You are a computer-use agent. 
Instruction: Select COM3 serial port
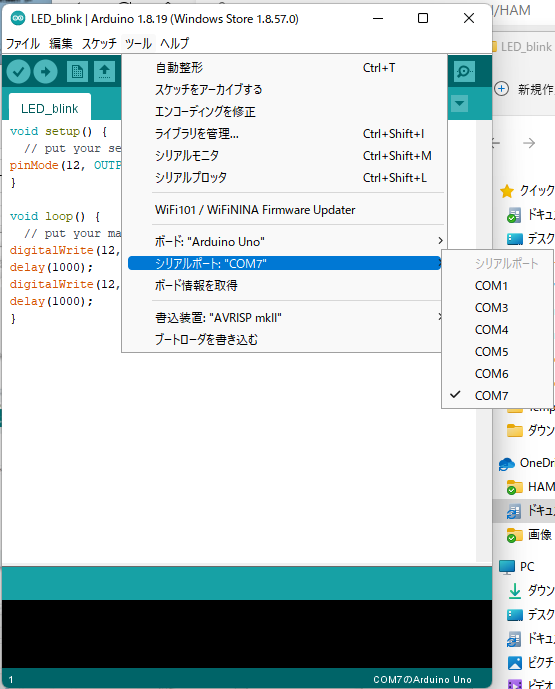(497, 308)
